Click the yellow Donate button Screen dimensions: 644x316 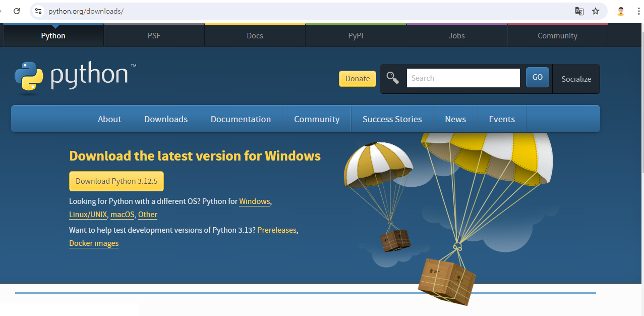coord(358,79)
